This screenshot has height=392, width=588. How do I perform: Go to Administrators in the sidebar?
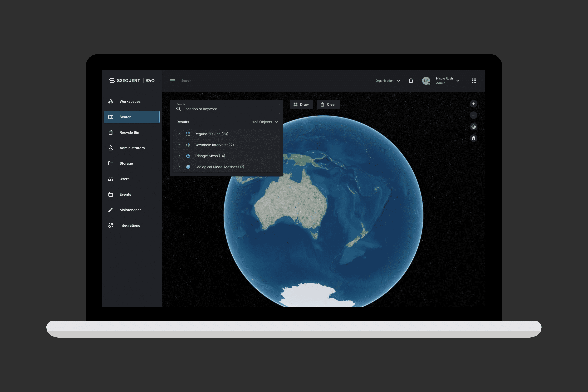point(132,148)
